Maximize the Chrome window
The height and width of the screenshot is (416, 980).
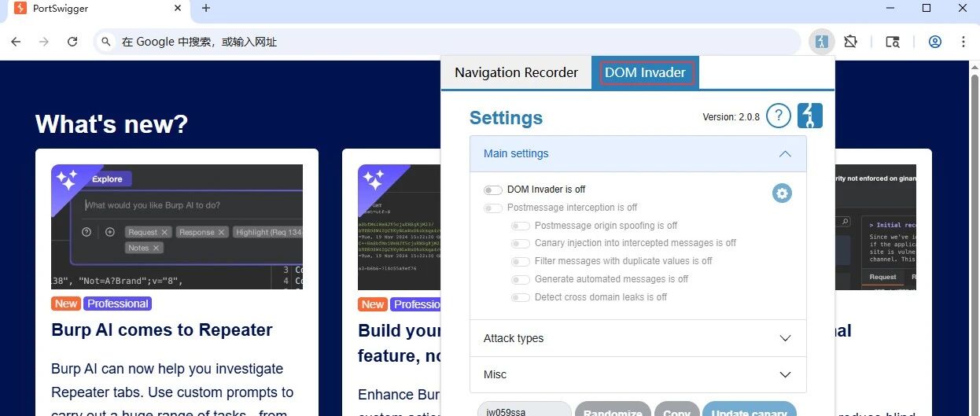tap(927, 9)
